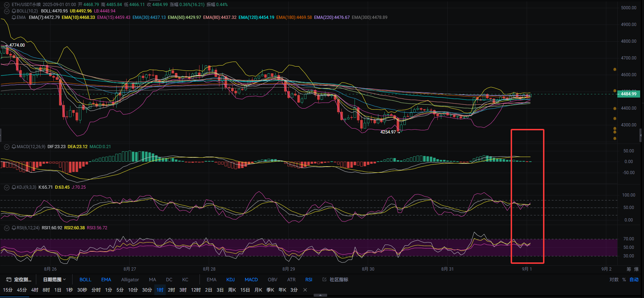Click the 筹 chip distribution button
Viewport: 644px width, 298px height.
point(629,269)
